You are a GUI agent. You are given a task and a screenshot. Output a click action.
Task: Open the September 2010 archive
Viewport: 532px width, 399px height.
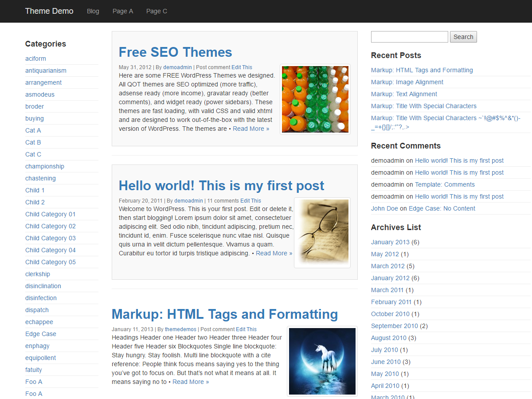[395, 326]
